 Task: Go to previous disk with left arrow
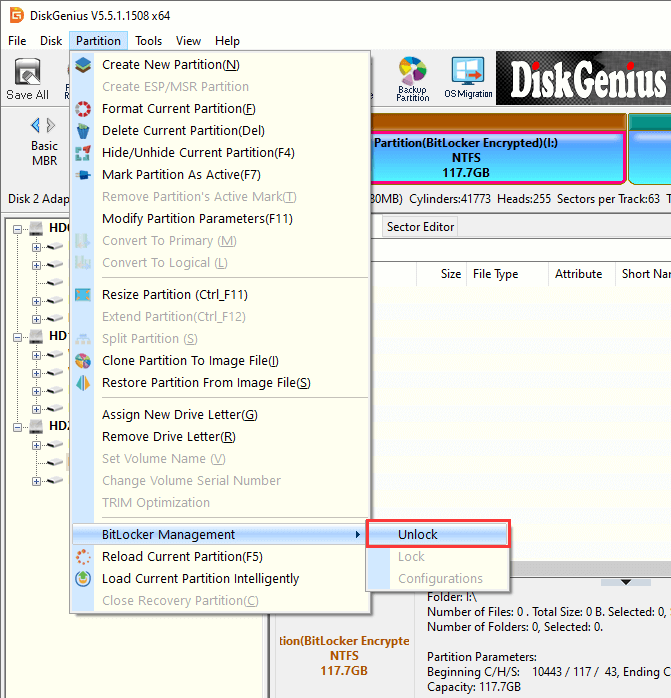pos(36,125)
